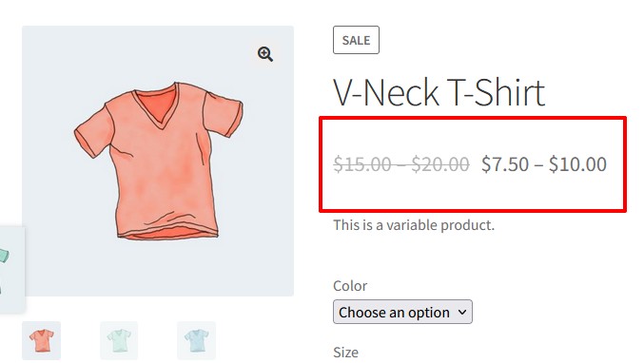Click the Size field label
Screen dimensions: 644x363
coord(345,352)
